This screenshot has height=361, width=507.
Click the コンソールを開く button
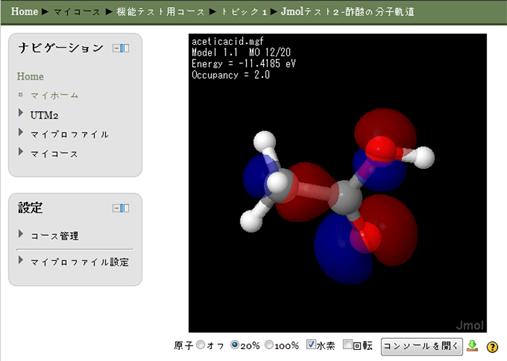tap(422, 346)
